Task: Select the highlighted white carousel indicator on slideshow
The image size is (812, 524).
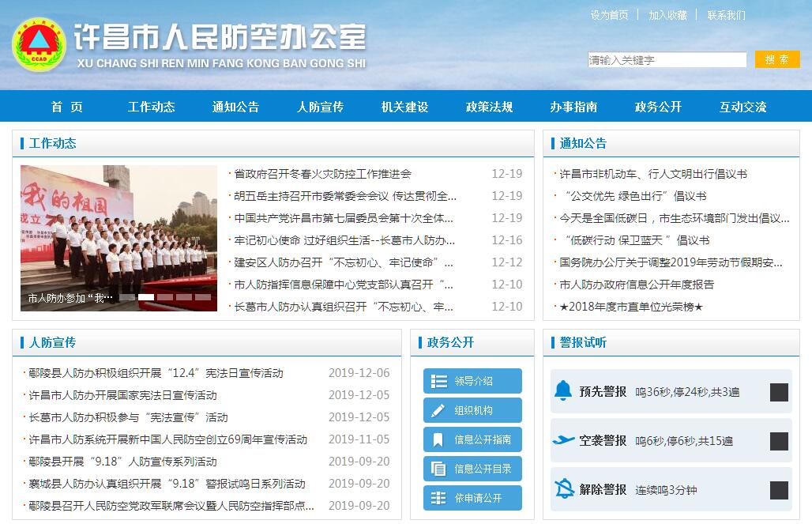Action: (146, 297)
